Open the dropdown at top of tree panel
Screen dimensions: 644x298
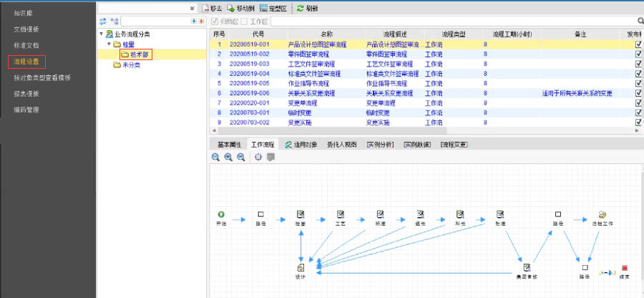192,8
